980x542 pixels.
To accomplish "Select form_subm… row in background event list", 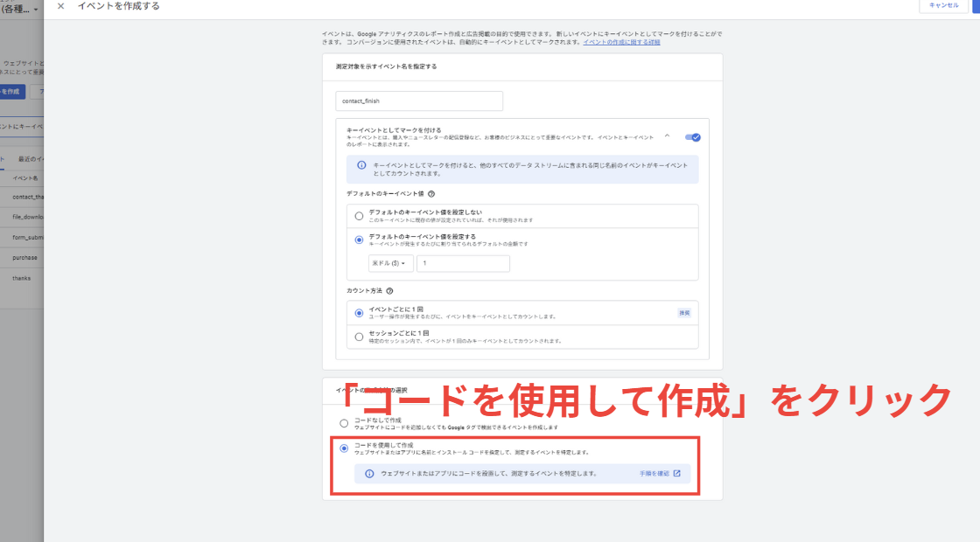I will pos(22,237).
